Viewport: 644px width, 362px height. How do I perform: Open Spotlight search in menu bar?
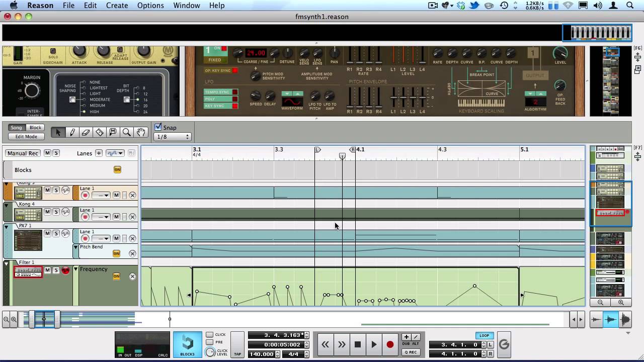pos(630,6)
